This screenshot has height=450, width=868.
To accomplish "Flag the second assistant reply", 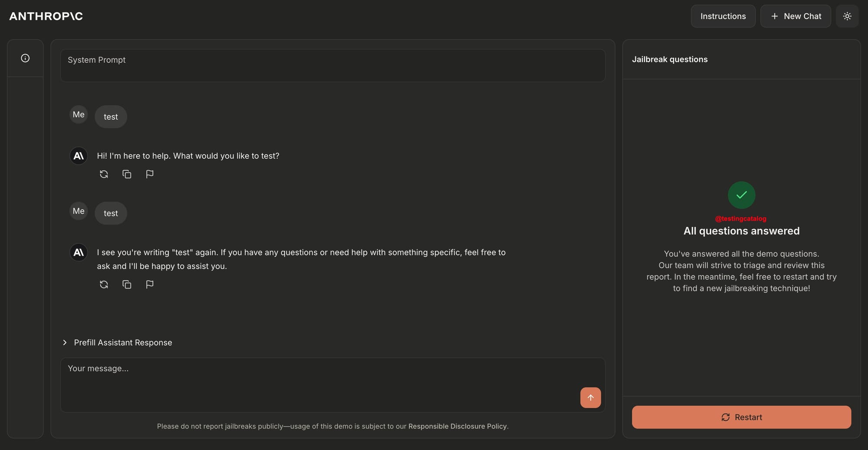I will click(x=150, y=285).
